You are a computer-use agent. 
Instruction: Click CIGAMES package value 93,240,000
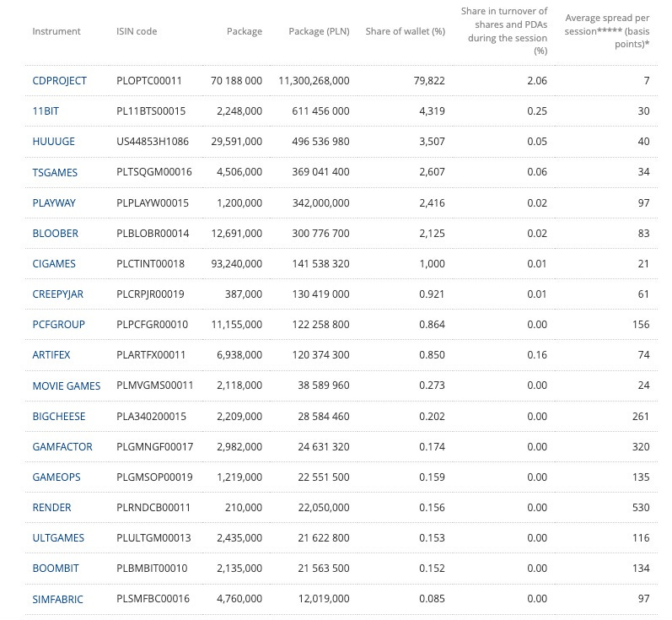point(236,264)
